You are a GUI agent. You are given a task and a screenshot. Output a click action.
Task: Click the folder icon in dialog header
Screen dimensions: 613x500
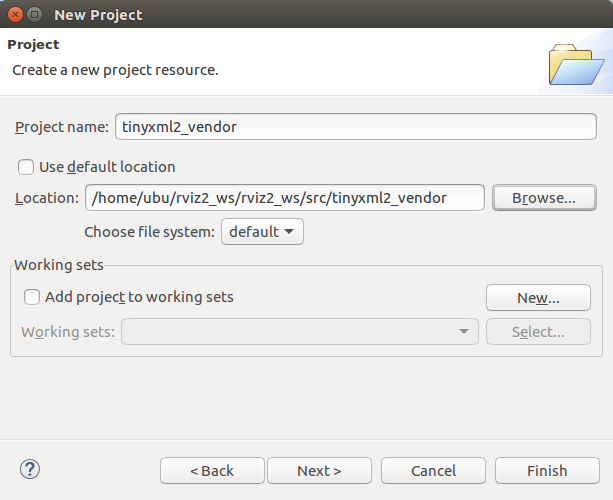[576, 64]
